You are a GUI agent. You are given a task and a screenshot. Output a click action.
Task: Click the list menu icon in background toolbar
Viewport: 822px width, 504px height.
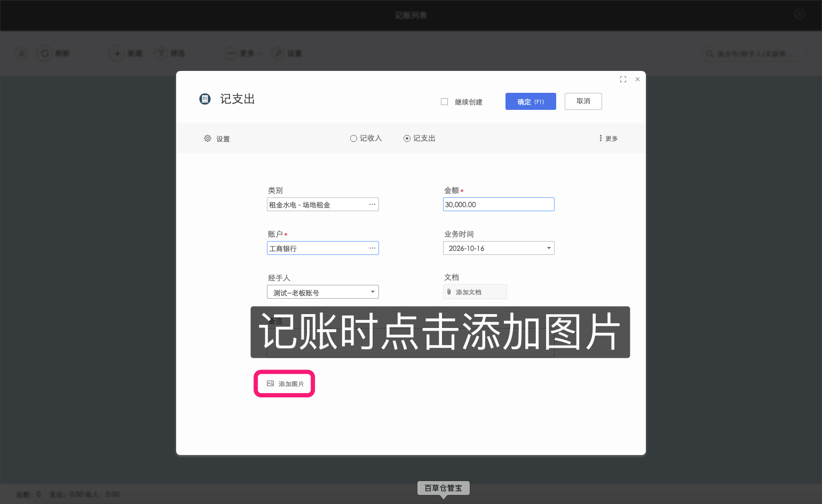[21, 53]
